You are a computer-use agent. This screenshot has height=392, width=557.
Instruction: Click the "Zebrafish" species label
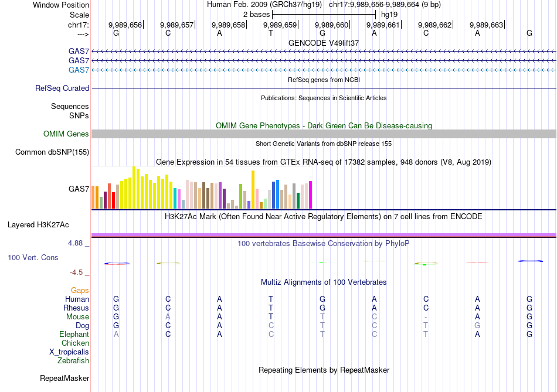click(x=73, y=361)
